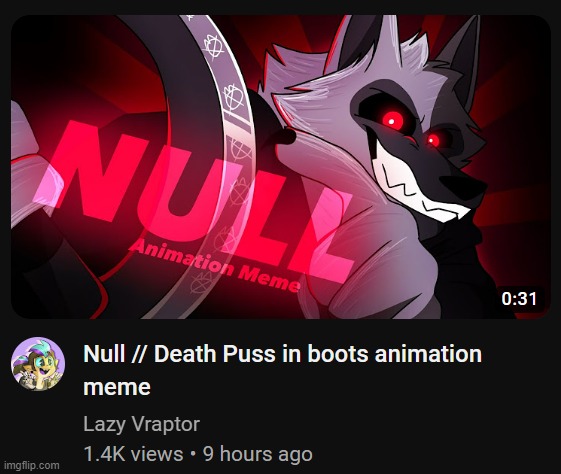Image resolution: width=561 pixels, height=474 pixels.
Task: Visit the Lazy Vraptor channel name link
Action: click(141, 424)
